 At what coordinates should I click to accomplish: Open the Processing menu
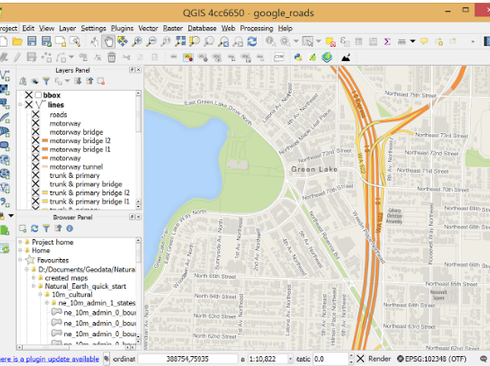point(256,28)
